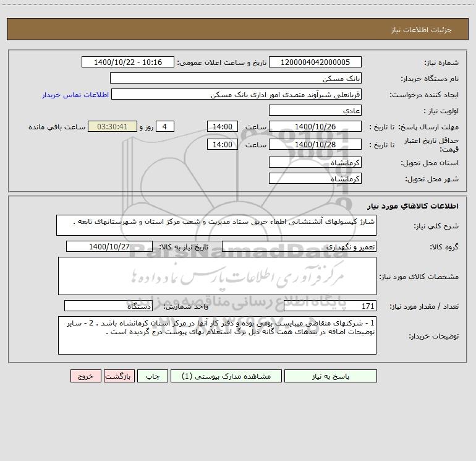Screen dimensions: 476x461
Task: Select announcement date field 1400/10/22 - 10:16
Action: (x=128, y=62)
